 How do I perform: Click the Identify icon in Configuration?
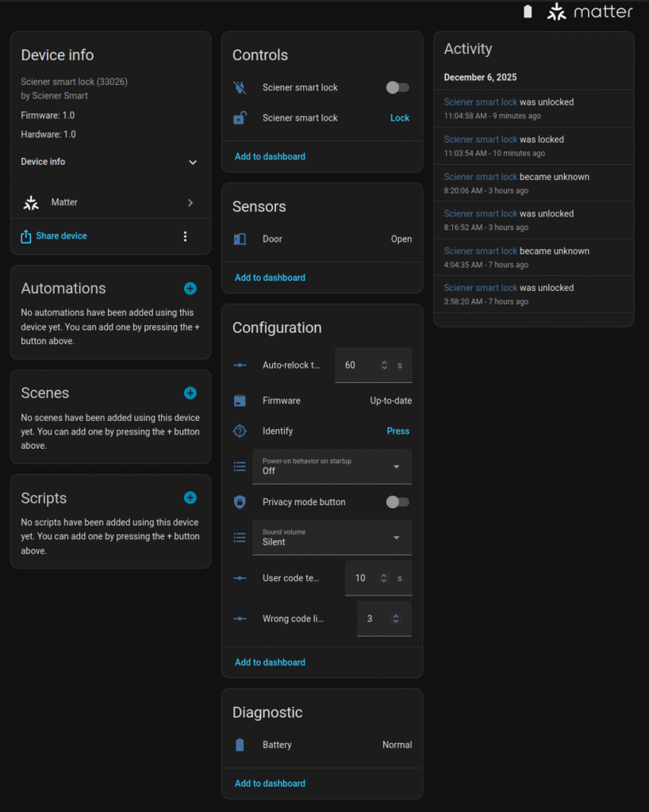click(x=240, y=431)
